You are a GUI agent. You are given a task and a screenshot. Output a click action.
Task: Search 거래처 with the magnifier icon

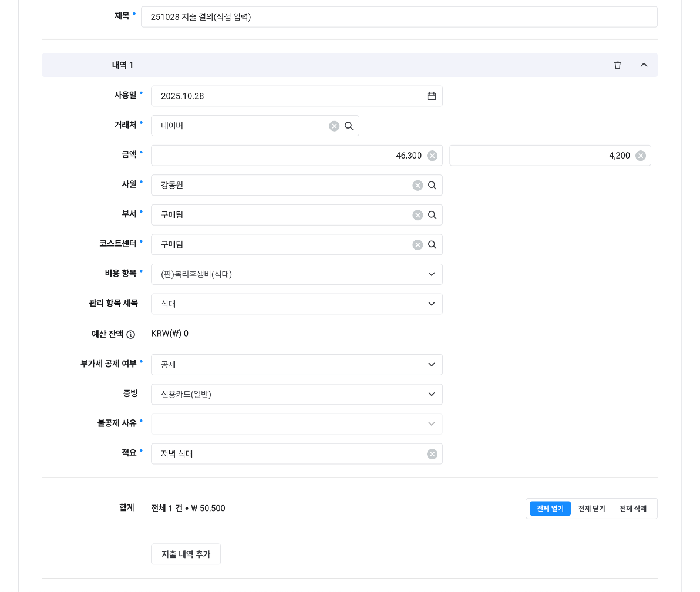point(349,126)
